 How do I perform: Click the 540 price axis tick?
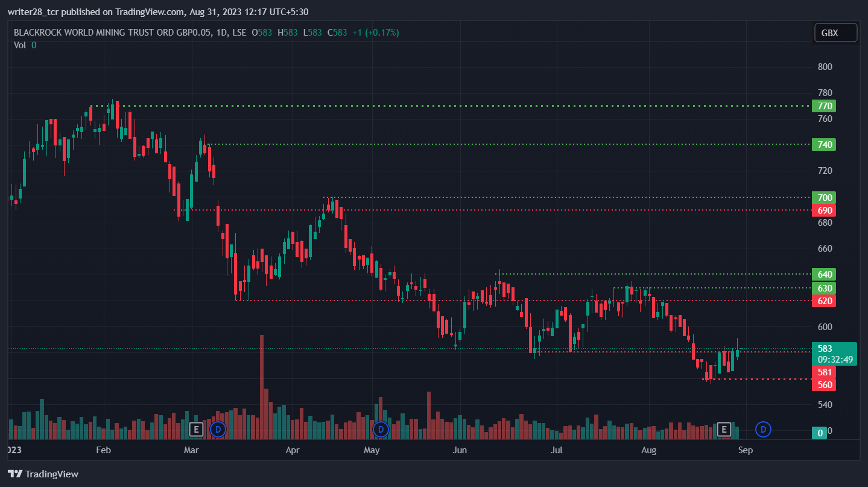click(825, 404)
